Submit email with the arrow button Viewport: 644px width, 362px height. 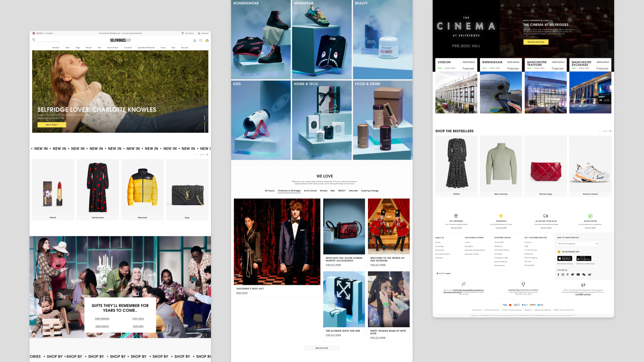click(x=596, y=244)
